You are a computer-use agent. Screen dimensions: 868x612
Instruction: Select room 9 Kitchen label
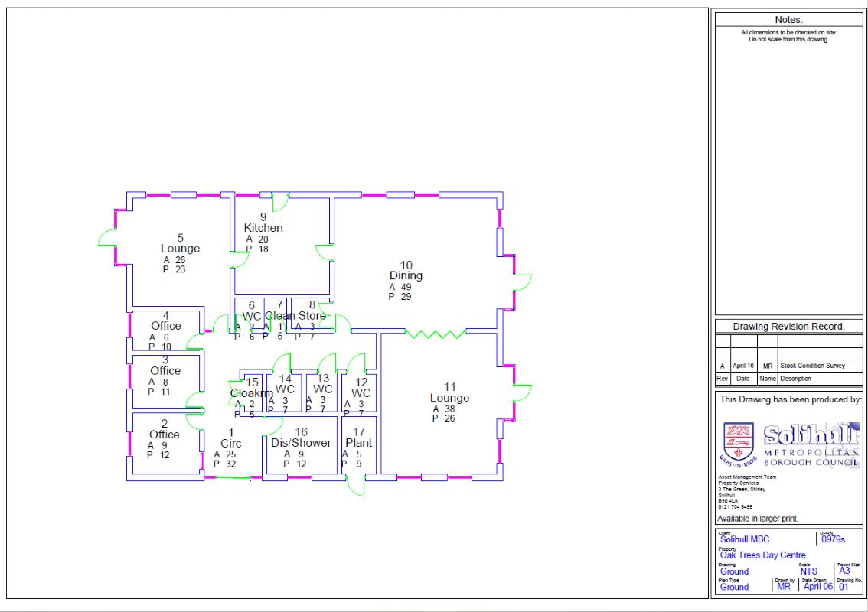tap(263, 223)
